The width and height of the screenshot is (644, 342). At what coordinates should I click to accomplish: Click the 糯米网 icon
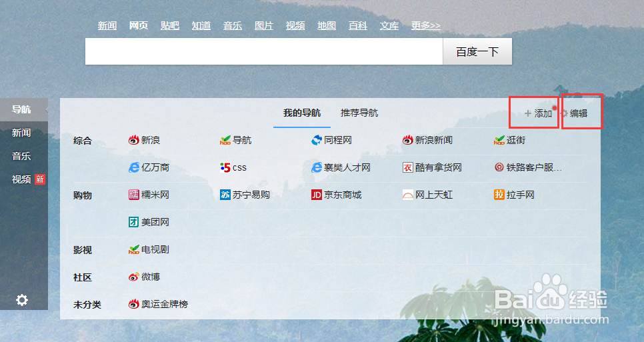pos(134,195)
